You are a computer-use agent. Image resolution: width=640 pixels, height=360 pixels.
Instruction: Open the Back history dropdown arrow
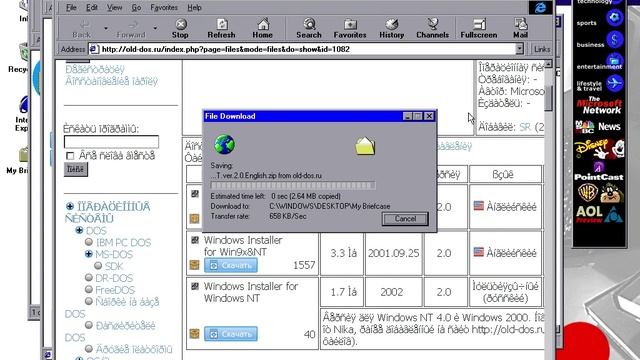click(x=106, y=28)
